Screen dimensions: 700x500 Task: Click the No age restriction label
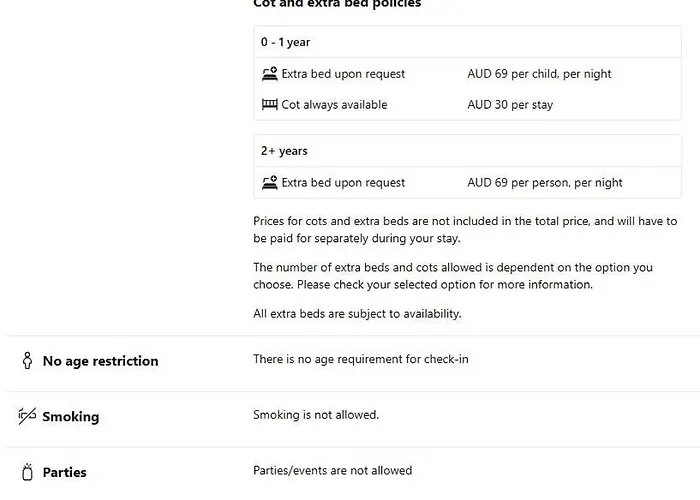click(100, 361)
